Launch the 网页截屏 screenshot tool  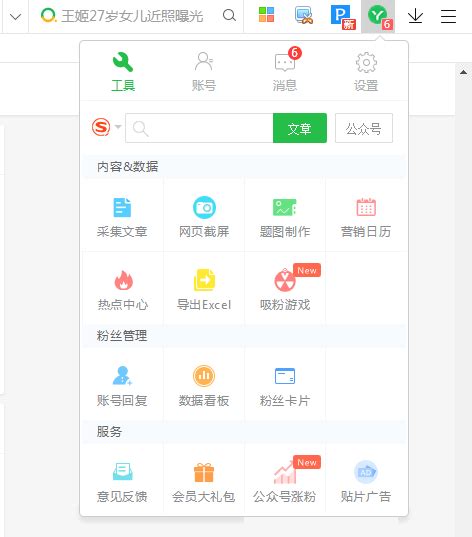coord(204,217)
